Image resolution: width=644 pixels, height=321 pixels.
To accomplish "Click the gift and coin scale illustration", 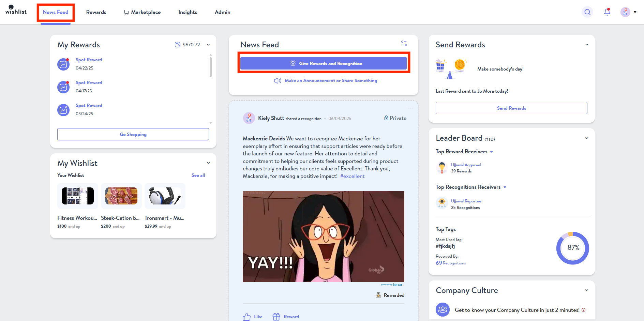I will click(451, 69).
